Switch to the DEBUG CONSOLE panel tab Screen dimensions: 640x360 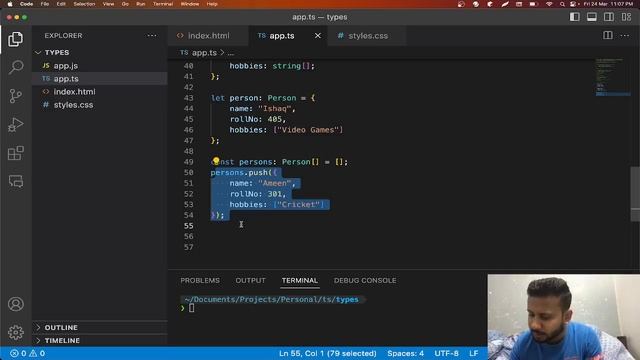(365, 280)
